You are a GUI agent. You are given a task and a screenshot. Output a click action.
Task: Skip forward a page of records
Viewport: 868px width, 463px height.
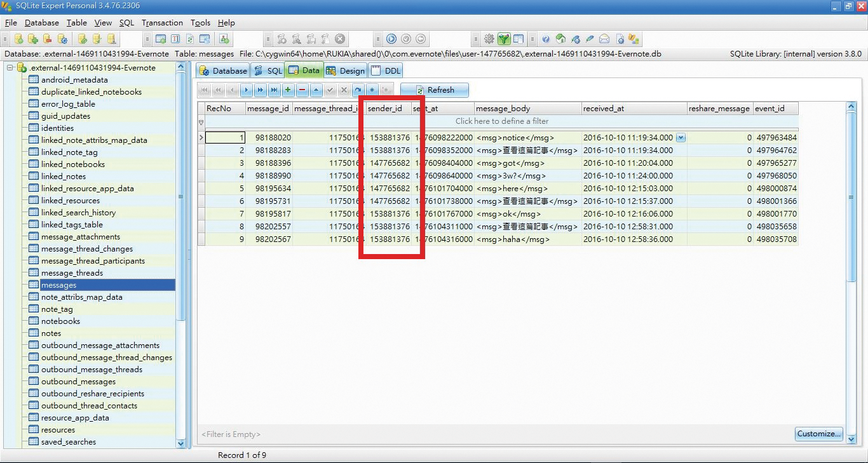click(261, 90)
